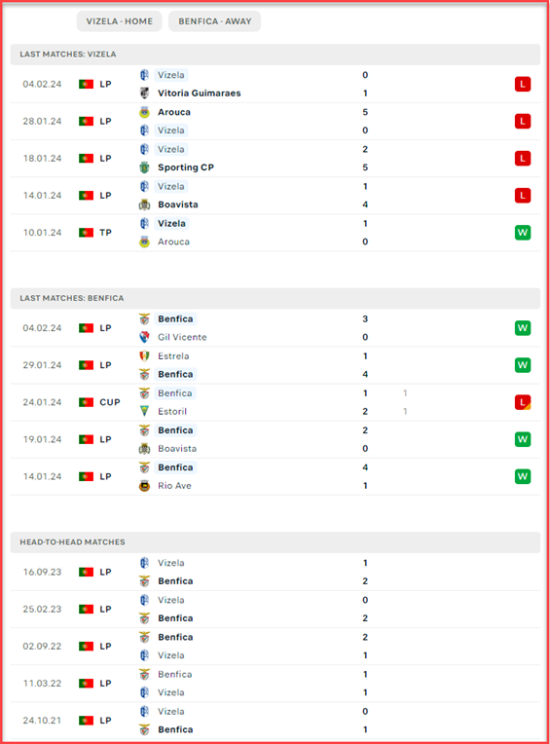Click Boavista name in 14.01.24 Vizela match
The image size is (550, 744).
click(178, 205)
